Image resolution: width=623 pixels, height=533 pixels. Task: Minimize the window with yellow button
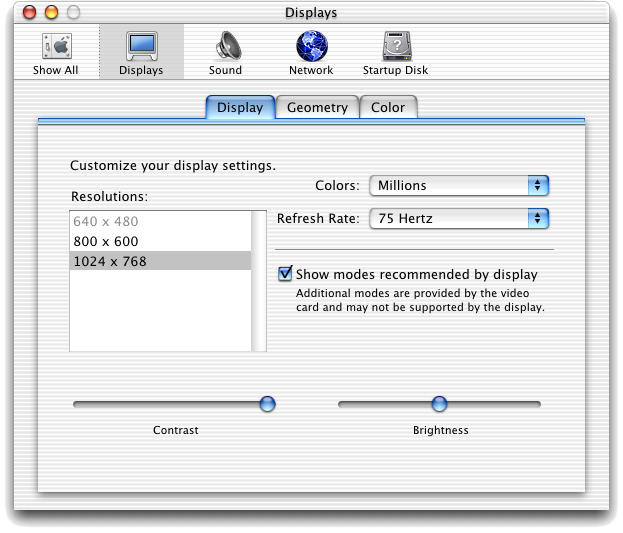click(51, 12)
